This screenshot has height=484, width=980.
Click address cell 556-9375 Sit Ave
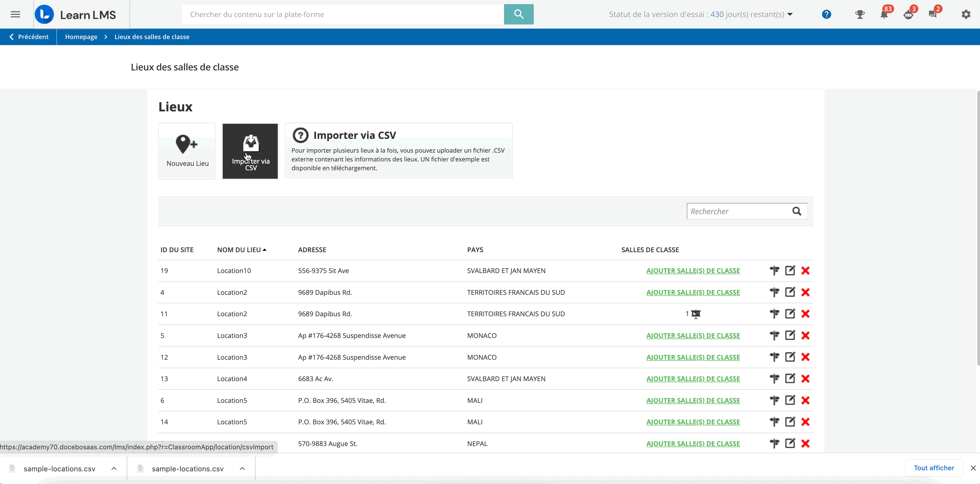pyautogui.click(x=323, y=271)
